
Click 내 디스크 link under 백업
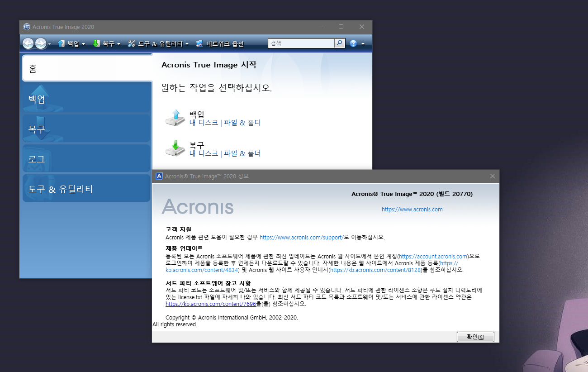[x=204, y=123]
